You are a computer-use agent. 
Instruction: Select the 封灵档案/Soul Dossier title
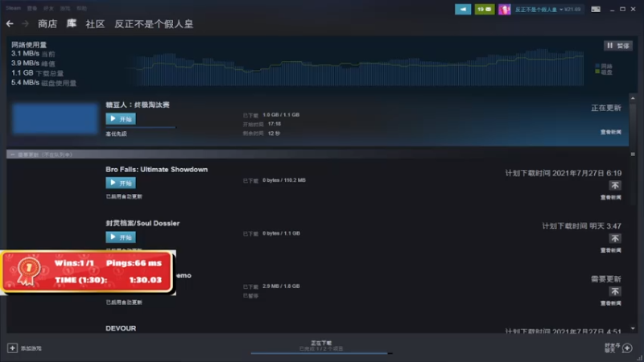[x=142, y=224]
